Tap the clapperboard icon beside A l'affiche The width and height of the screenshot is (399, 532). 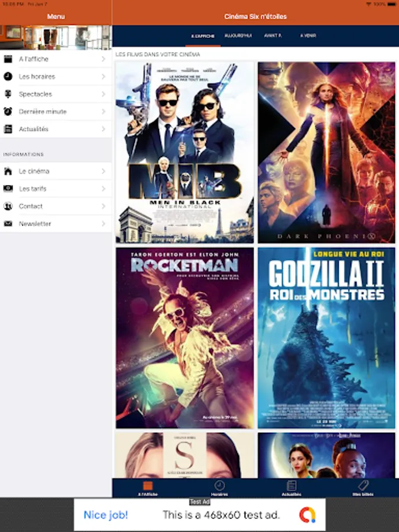click(x=8, y=59)
